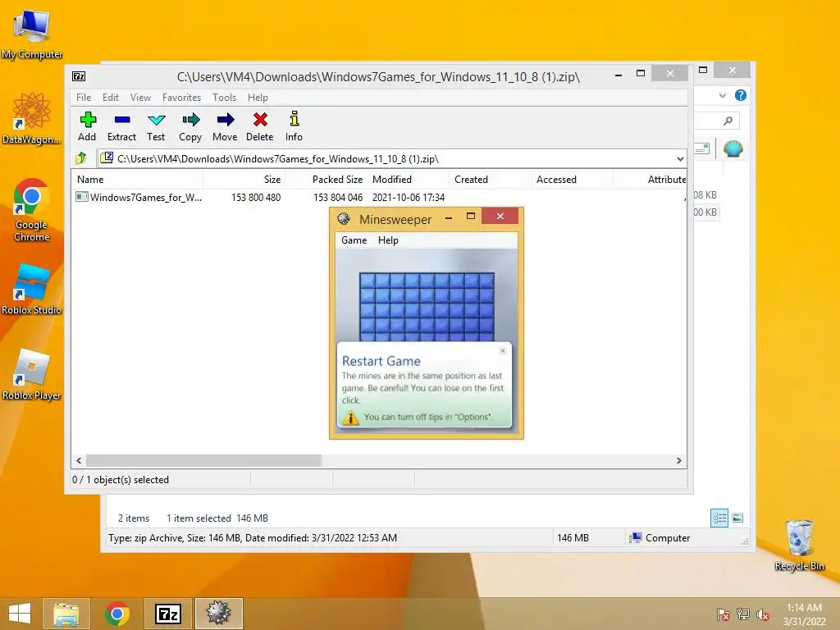Open the Edit menu in 7-Zip
840x630 pixels.
pyautogui.click(x=111, y=98)
